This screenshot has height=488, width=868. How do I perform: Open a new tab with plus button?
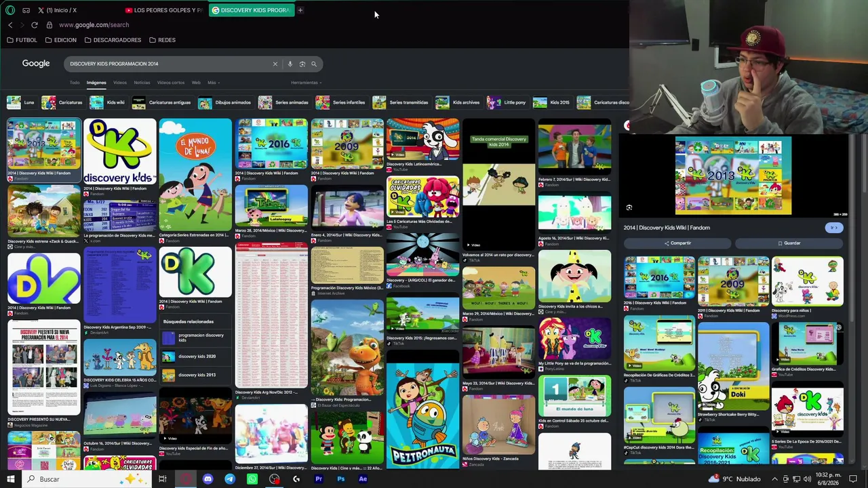300,10
